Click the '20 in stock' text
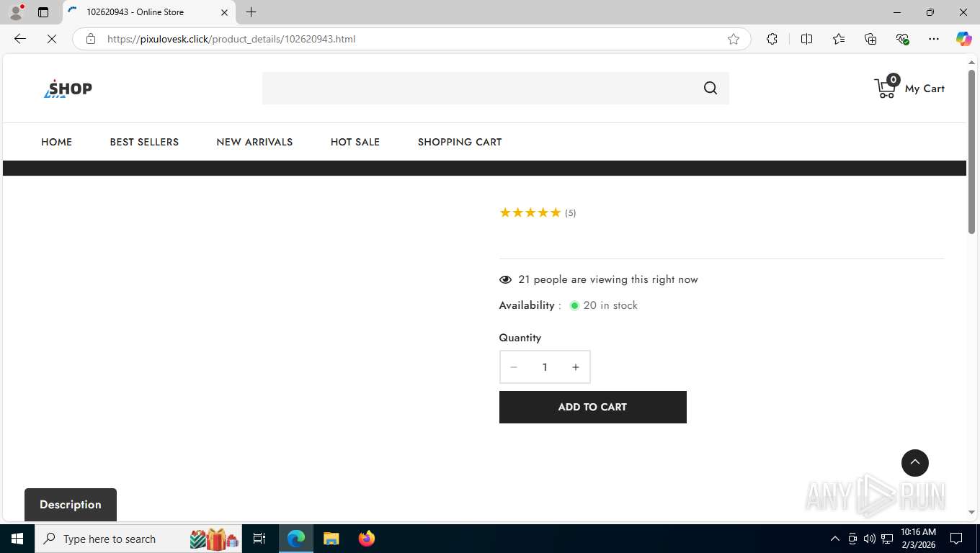 tap(610, 305)
